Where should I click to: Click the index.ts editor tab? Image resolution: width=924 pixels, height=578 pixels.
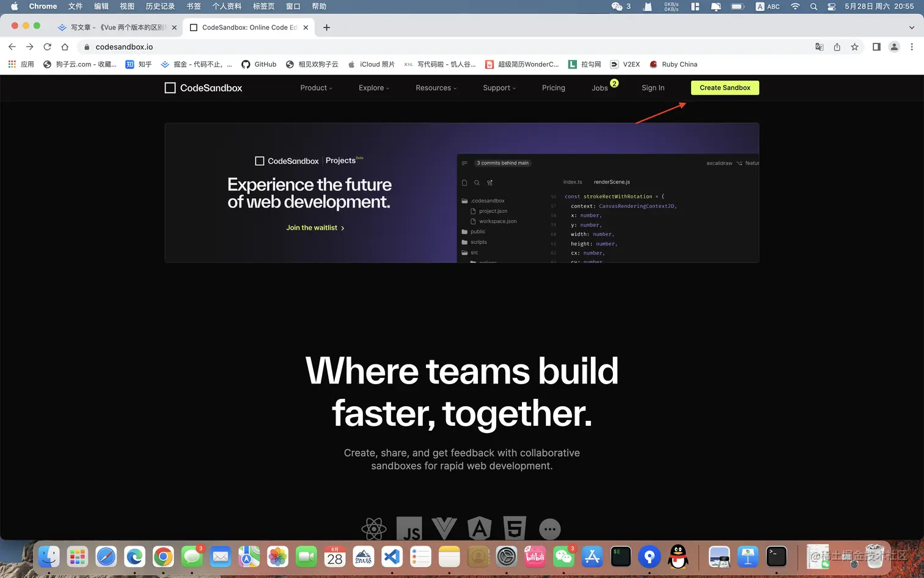(x=573, y=182)
